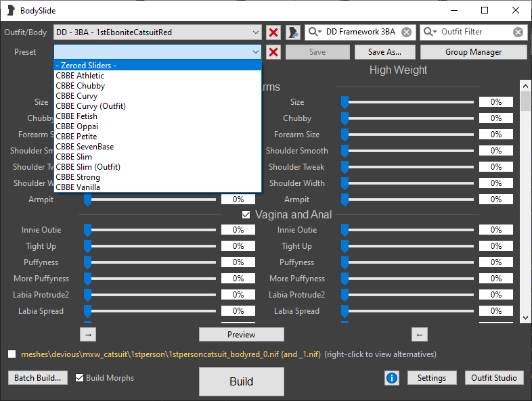Click the low weight Puffyness percent field

pos(238,262)
